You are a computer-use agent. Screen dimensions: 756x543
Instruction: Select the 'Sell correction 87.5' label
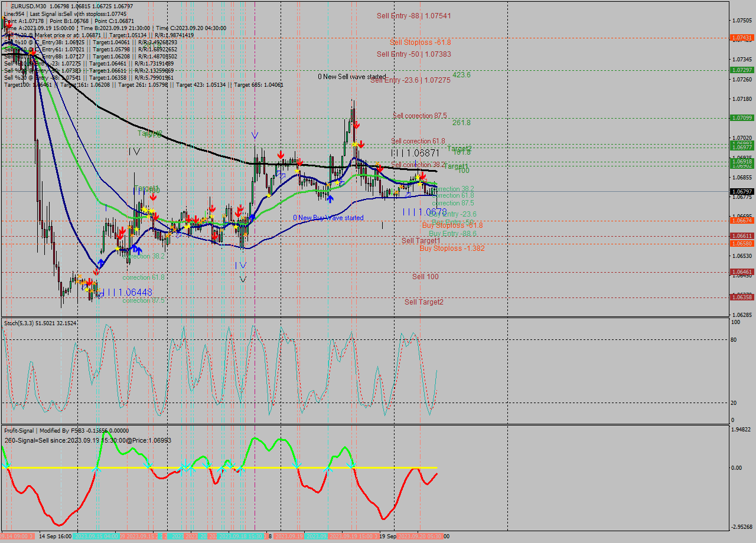tap(419, 116)
